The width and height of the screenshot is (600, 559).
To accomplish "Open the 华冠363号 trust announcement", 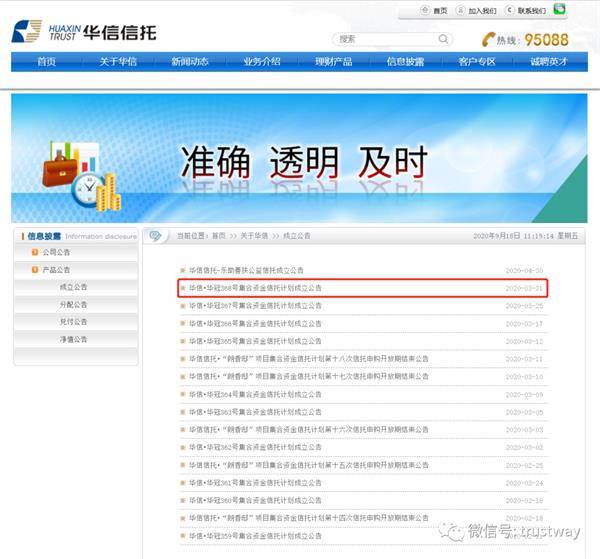I will (255, 412).
